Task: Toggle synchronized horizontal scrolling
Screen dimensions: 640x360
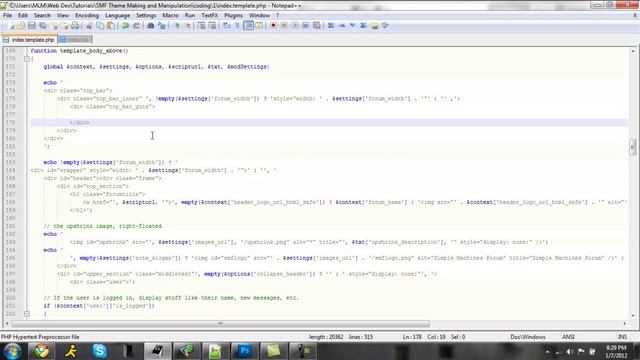Action: click(x=212, y=26)
